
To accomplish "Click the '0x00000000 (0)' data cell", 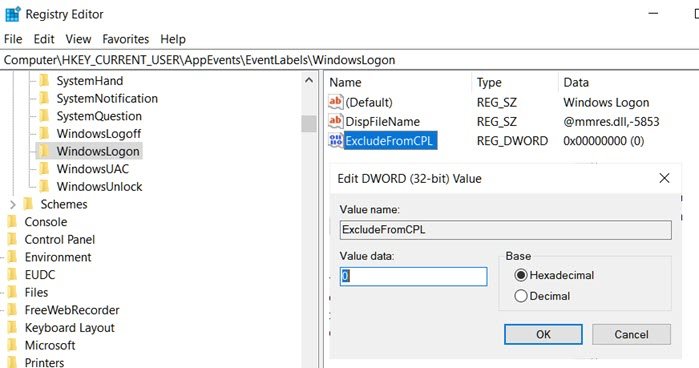I will [604, 141].
